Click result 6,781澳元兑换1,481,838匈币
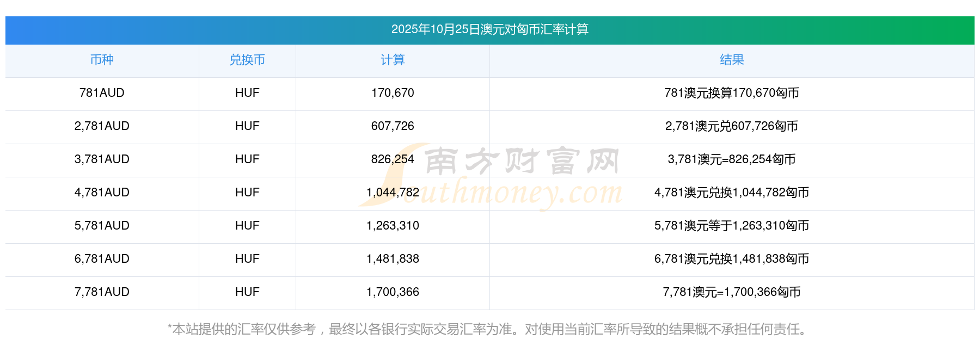 (731, 259)
